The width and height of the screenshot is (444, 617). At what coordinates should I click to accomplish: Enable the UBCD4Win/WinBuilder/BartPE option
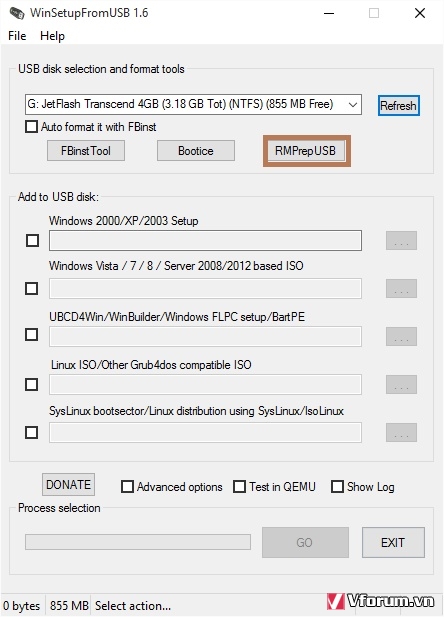pos(31,334)
